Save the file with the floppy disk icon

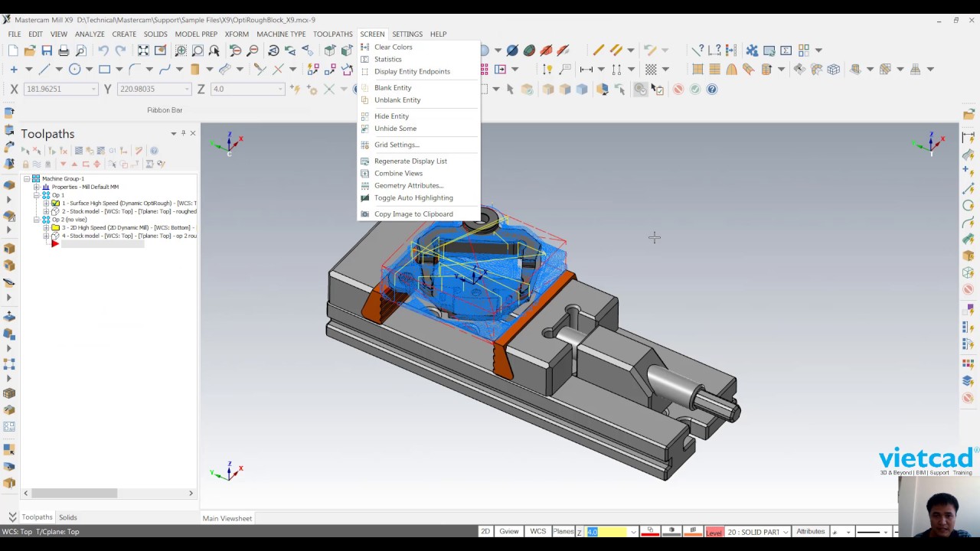point(47,51)
